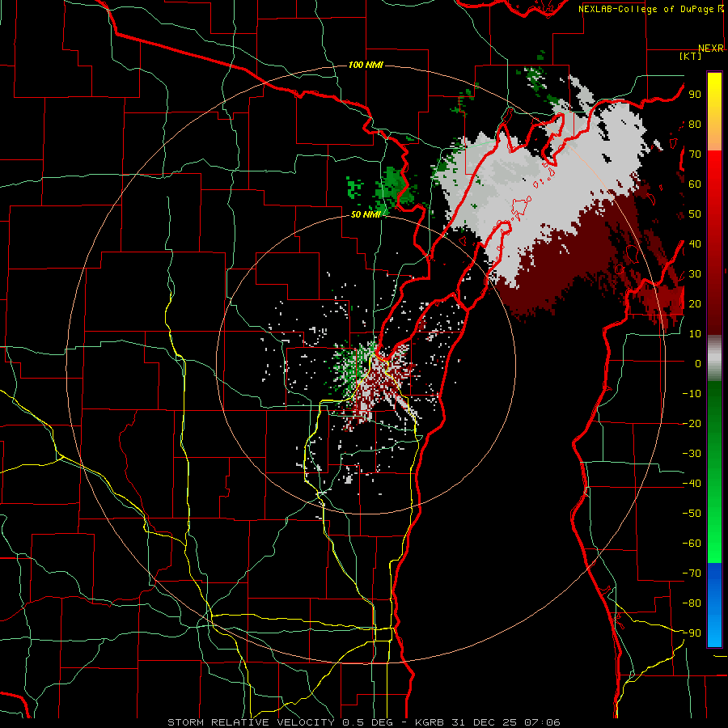Click the -90 scale value

(x=692, y=633)
